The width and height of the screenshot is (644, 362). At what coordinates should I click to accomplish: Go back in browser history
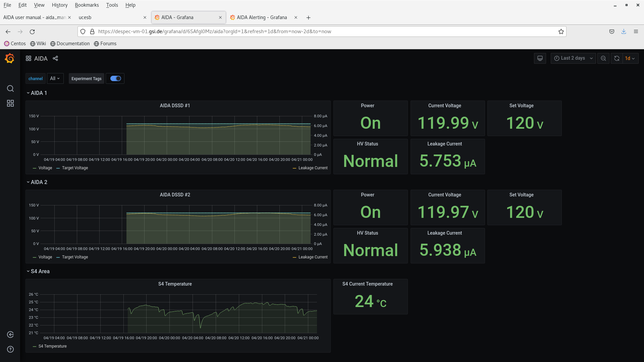(x=8, y=32)
